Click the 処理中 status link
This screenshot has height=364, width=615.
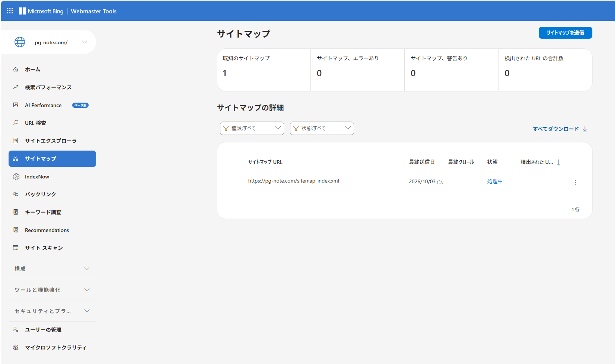(495, 181)
